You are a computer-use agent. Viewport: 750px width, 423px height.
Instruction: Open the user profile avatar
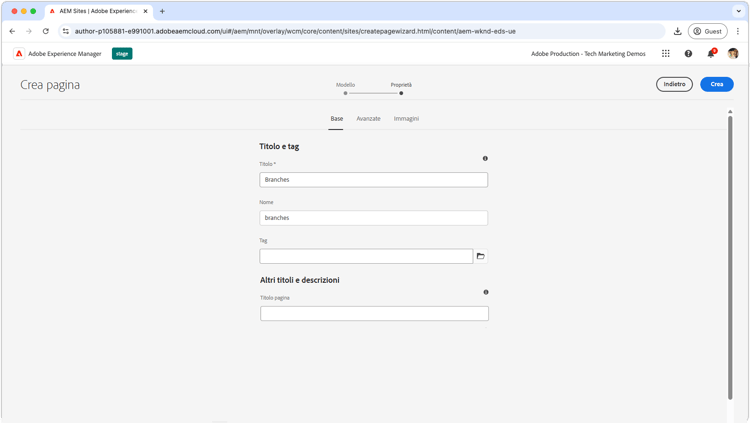pyautogui.click(x=733, y=54)
